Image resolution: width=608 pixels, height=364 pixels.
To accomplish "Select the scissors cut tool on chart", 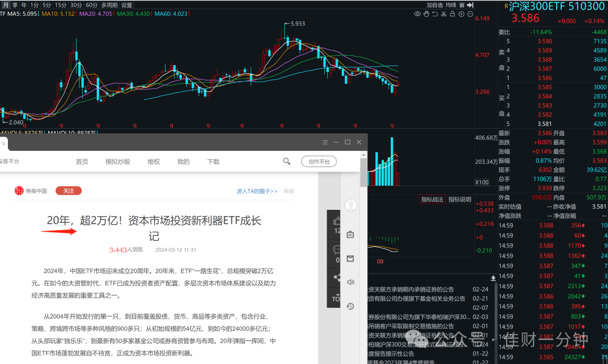I will tap(444, 14).
